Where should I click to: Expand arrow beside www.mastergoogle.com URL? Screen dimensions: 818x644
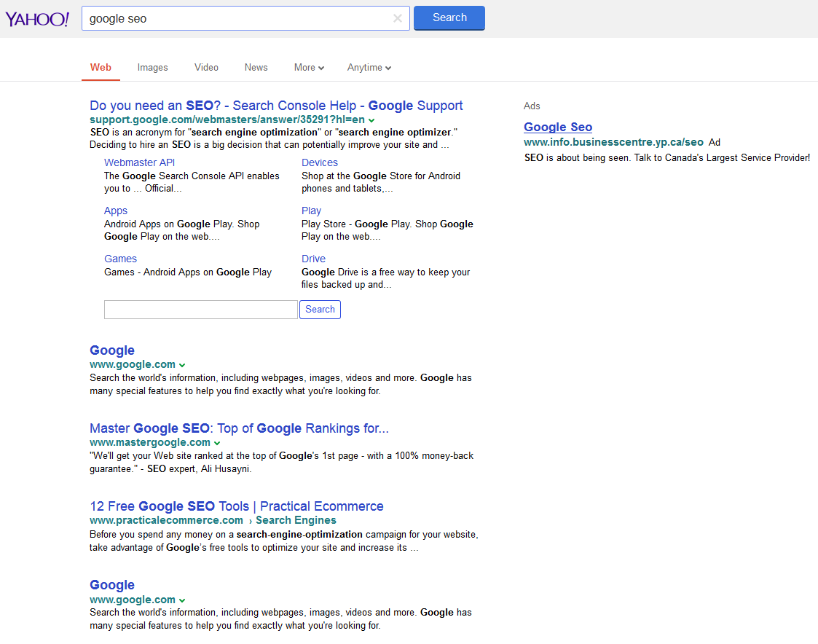(x=217, y=443)
